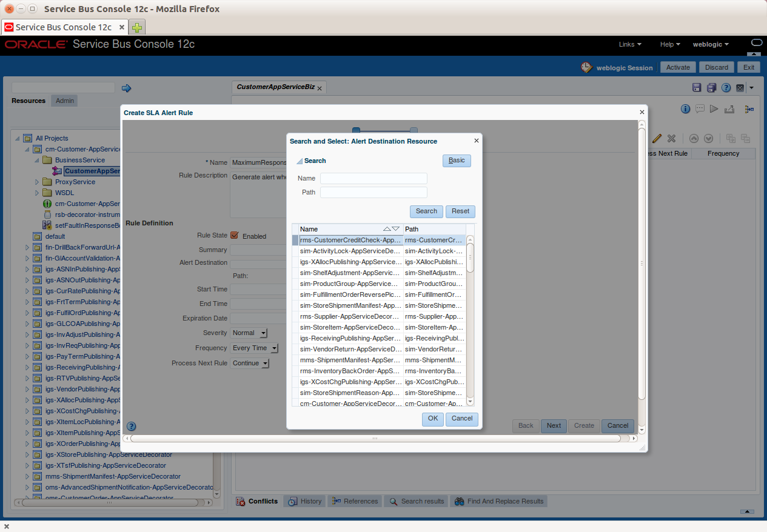Viewport: 767px width, 532px height.
Task: Open the Help menu
Action: (670, 44)
